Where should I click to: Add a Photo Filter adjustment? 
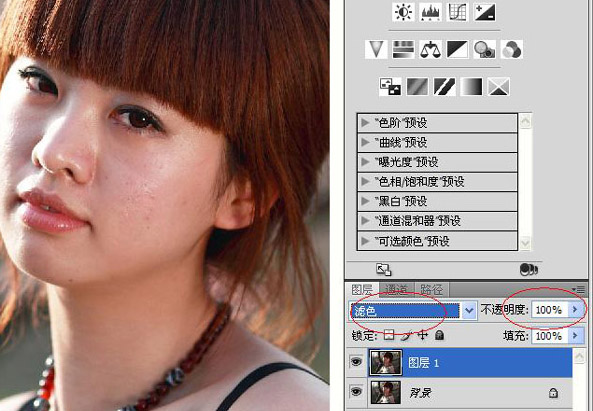(x=485, y=50)
